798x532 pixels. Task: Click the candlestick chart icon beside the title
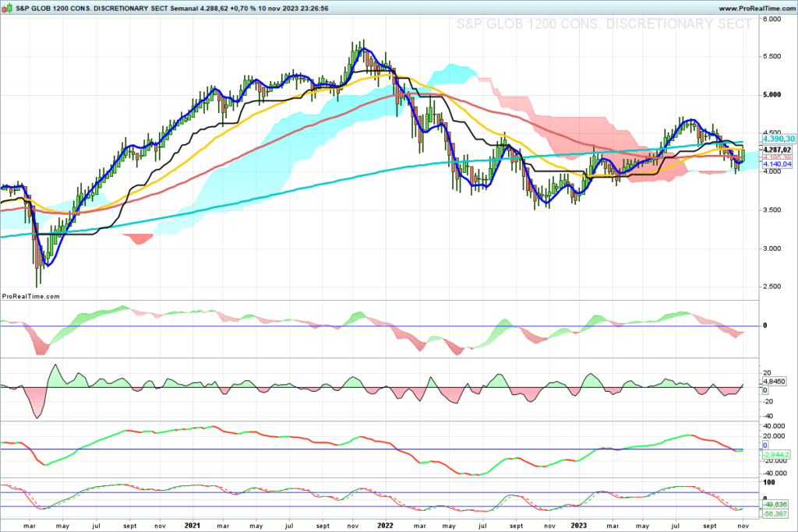pos(7,8)
